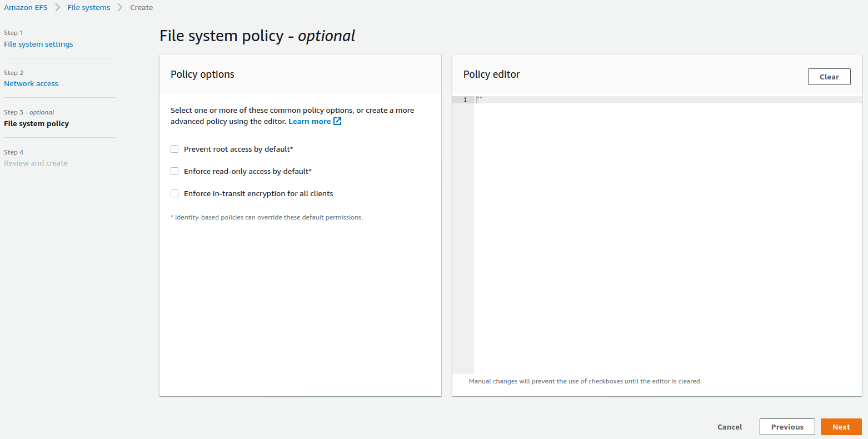Select the Create breadcrumb item

coord(141,8)
